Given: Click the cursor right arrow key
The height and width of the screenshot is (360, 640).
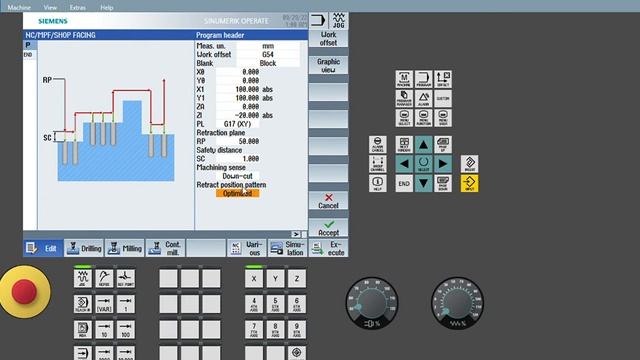Looking at the screenshot, I should tap(443, 164).
